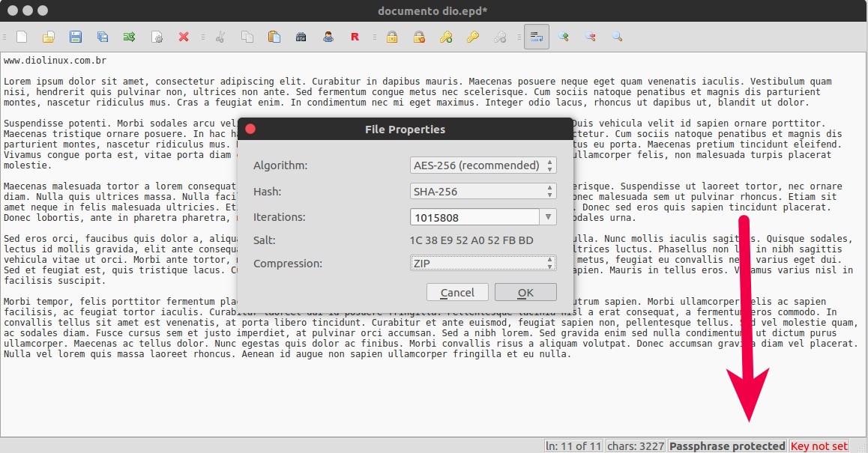Save the document

coord(75,36)
